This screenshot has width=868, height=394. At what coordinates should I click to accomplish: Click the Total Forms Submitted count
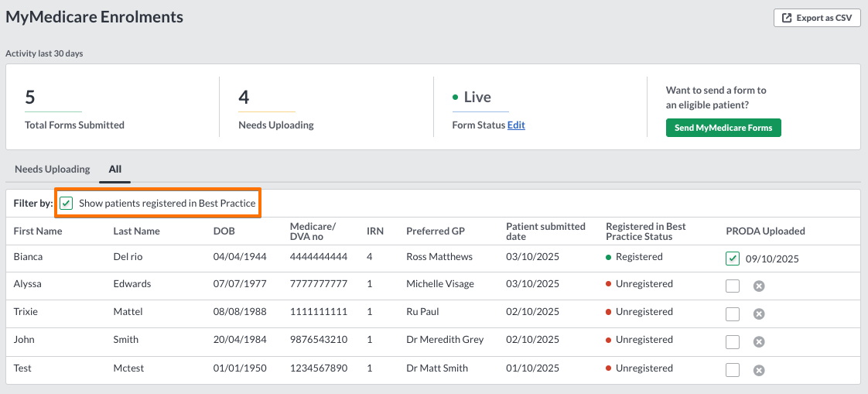click(30, 97)
